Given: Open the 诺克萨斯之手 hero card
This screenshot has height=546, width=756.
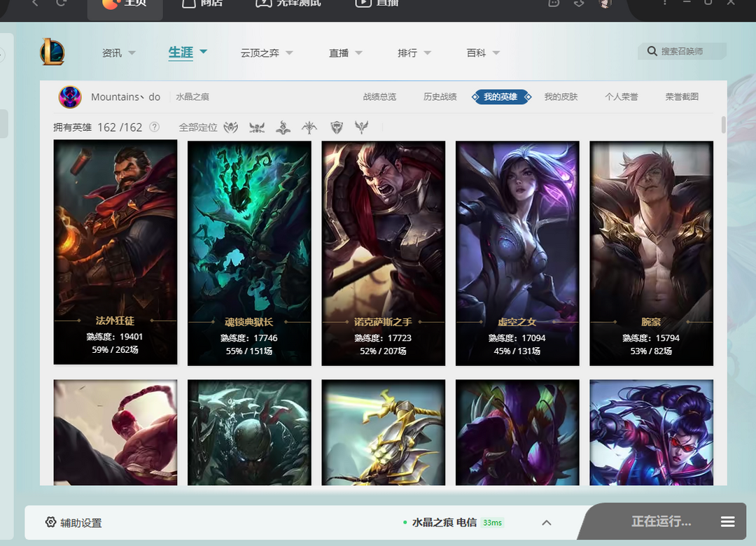Looking at the screenshot, I should 384,253.
